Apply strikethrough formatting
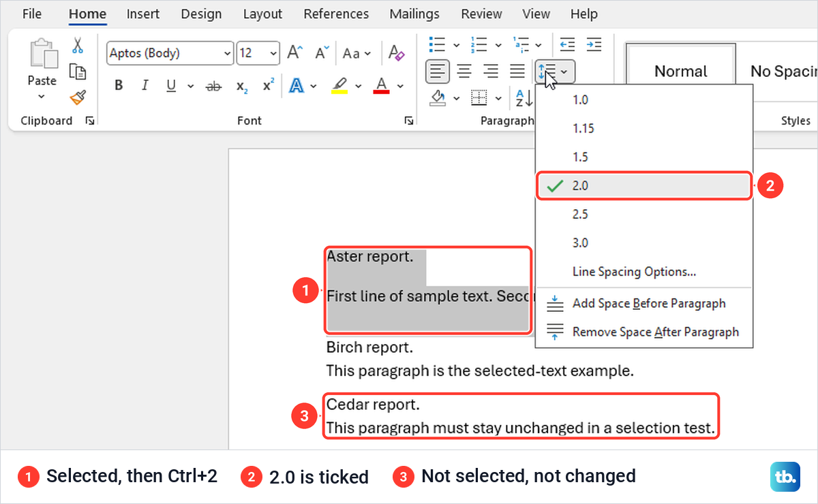818x504 pixels. [213, 86]
